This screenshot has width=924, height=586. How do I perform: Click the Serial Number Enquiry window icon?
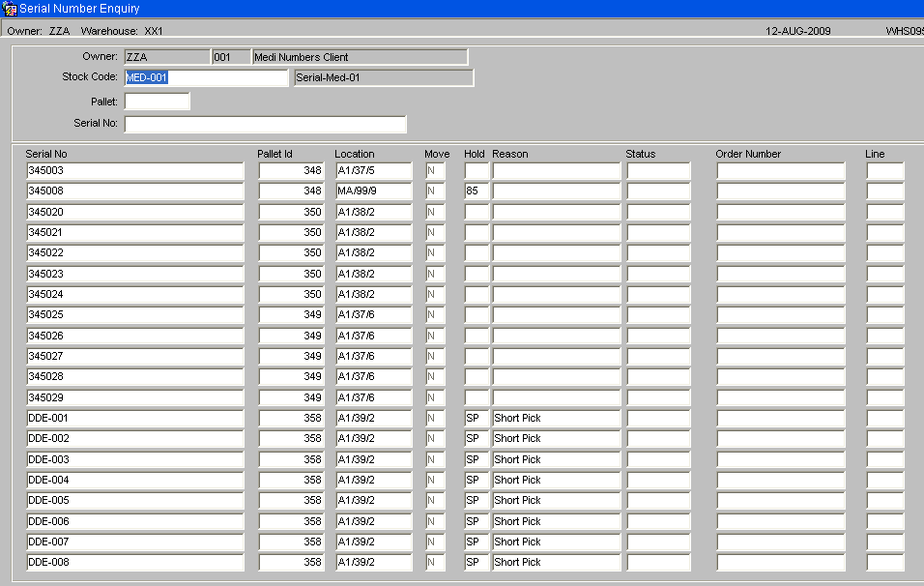[10, 9]
